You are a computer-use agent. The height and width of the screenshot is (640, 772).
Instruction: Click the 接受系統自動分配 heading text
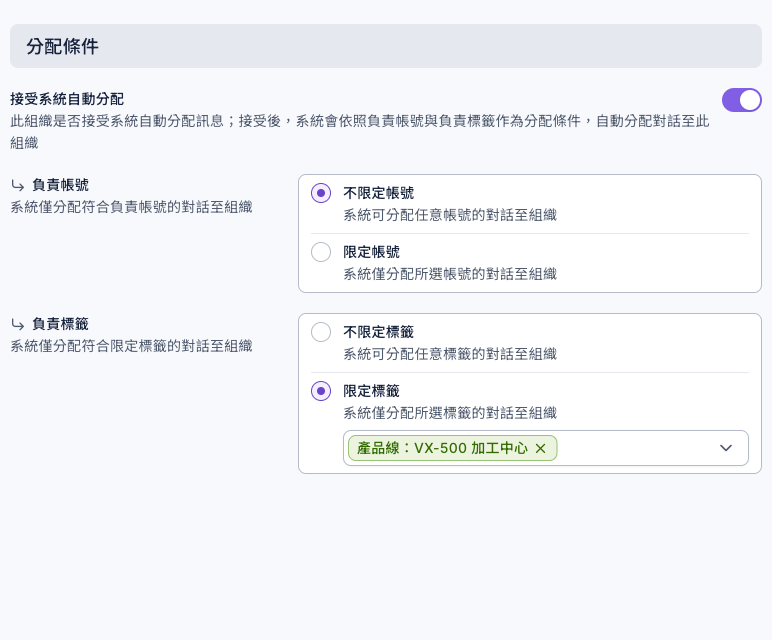point(67,99)
